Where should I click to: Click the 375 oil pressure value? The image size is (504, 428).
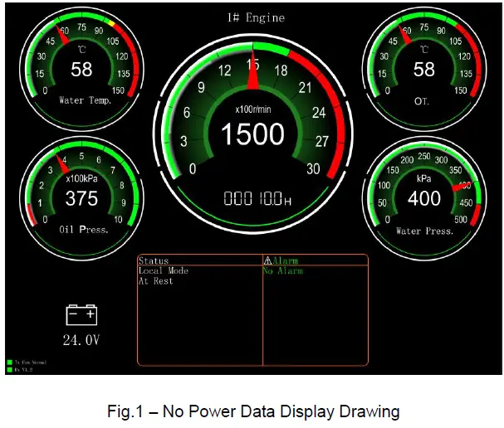point(81,198)
